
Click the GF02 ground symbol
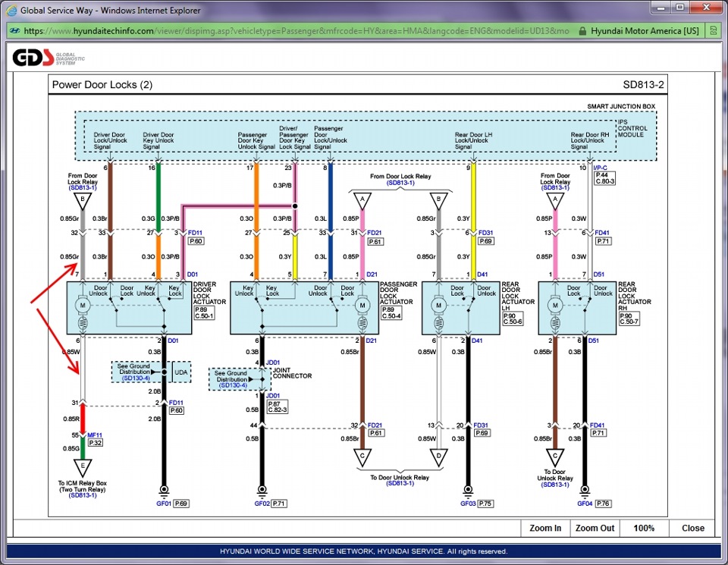pos(262,491)
